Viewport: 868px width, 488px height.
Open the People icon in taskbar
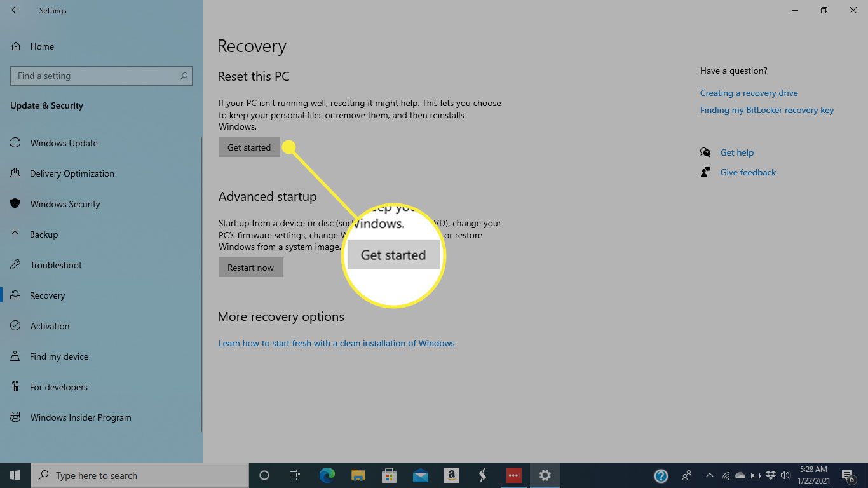point(687,475)
